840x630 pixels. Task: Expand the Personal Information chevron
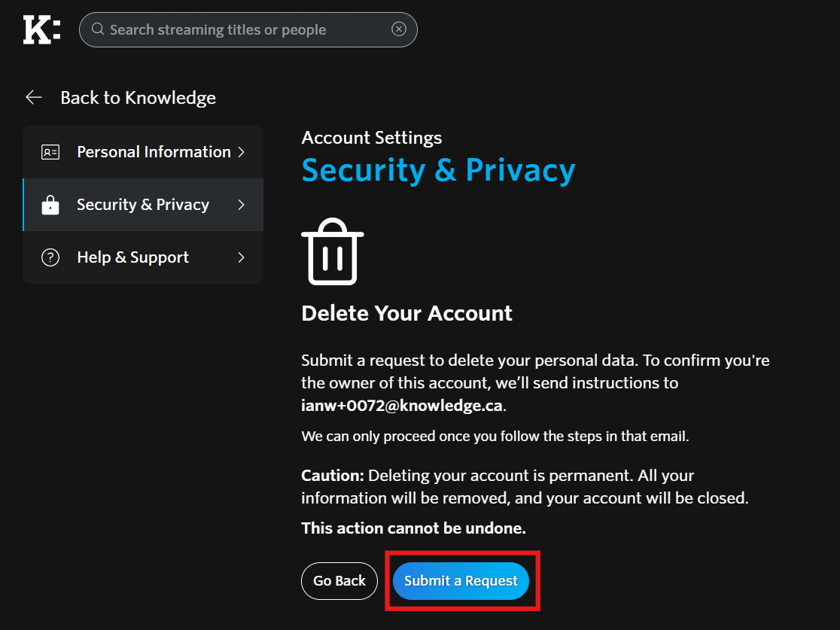(x=241, y=152)
